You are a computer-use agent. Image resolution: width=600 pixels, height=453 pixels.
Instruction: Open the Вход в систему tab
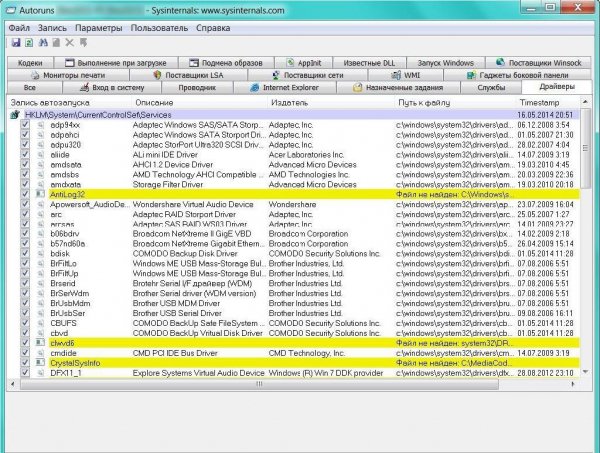(112, 88)
